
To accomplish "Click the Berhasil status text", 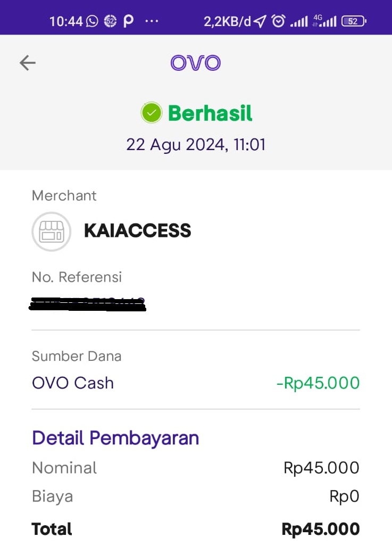I will pos(210,113).
